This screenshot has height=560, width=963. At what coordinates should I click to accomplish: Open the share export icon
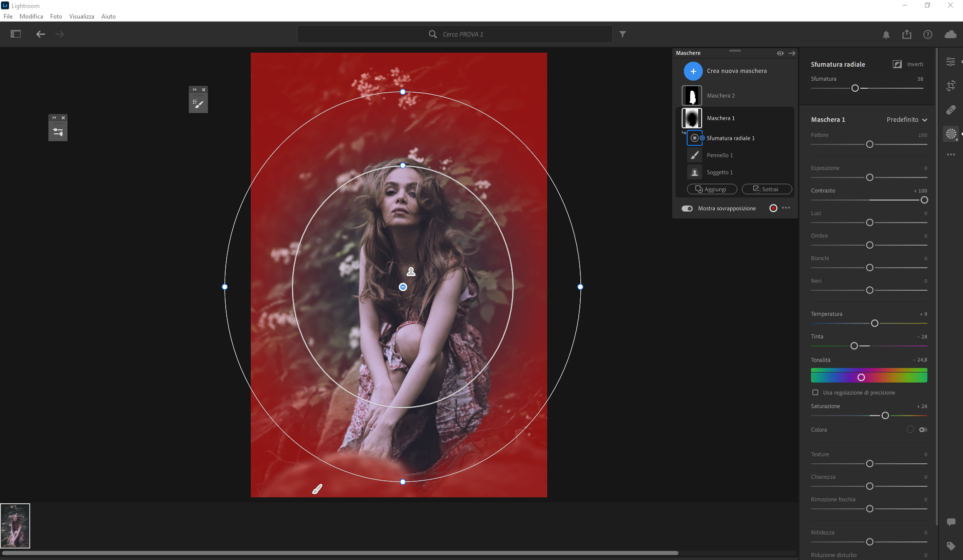click(907, 35)
